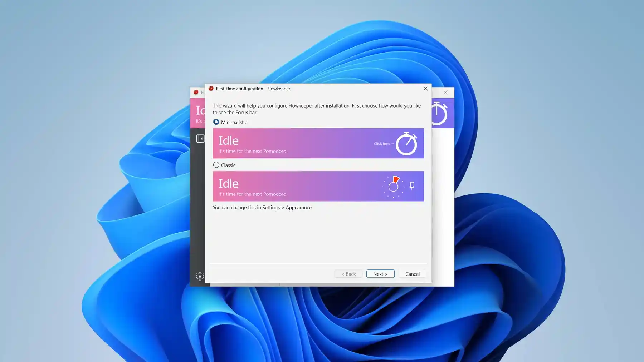The image size is (644, 362).
Task: Enable Classic style by clicking its label
Action: tap(228, 165)
